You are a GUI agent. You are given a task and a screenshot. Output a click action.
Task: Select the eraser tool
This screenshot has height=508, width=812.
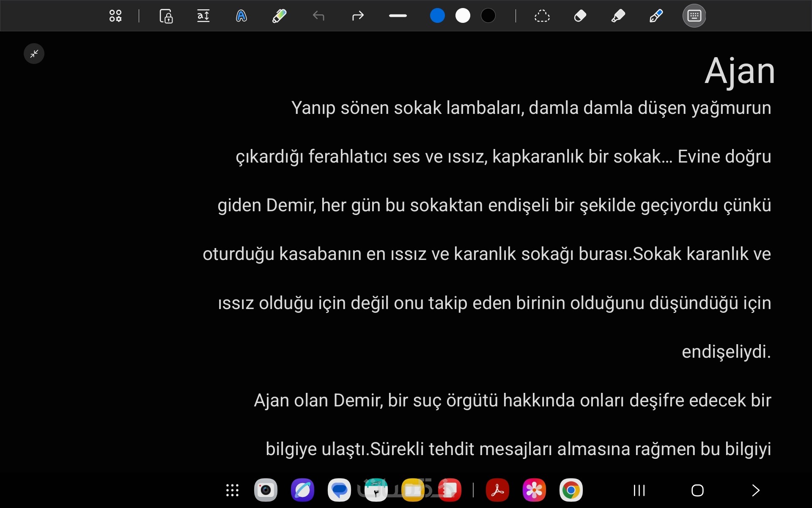coord(580,16)
